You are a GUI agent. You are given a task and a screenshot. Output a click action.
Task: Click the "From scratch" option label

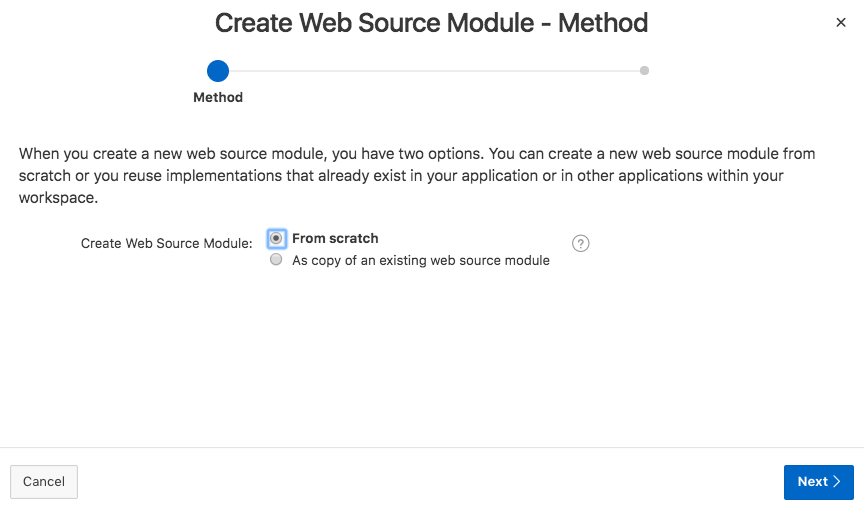[335, 239]
